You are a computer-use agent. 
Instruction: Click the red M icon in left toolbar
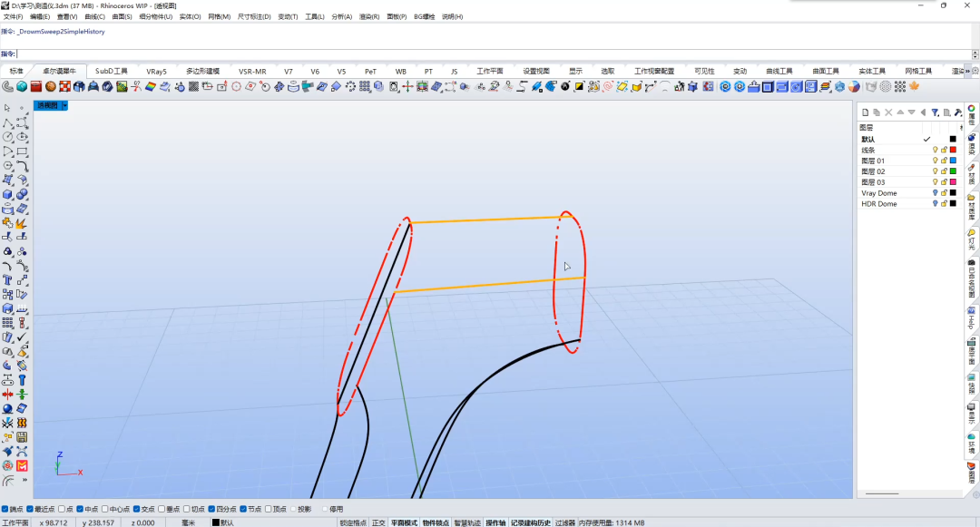click(22, 466)
